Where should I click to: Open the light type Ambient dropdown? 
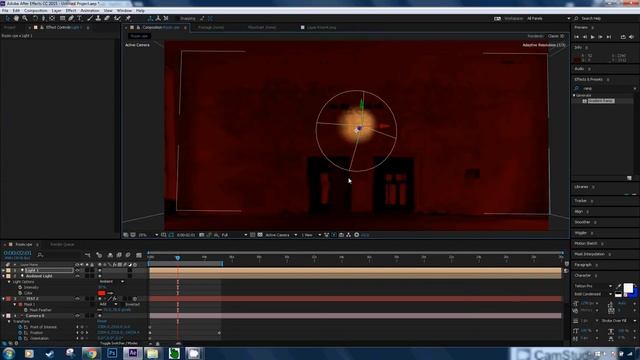coord(111,282)
